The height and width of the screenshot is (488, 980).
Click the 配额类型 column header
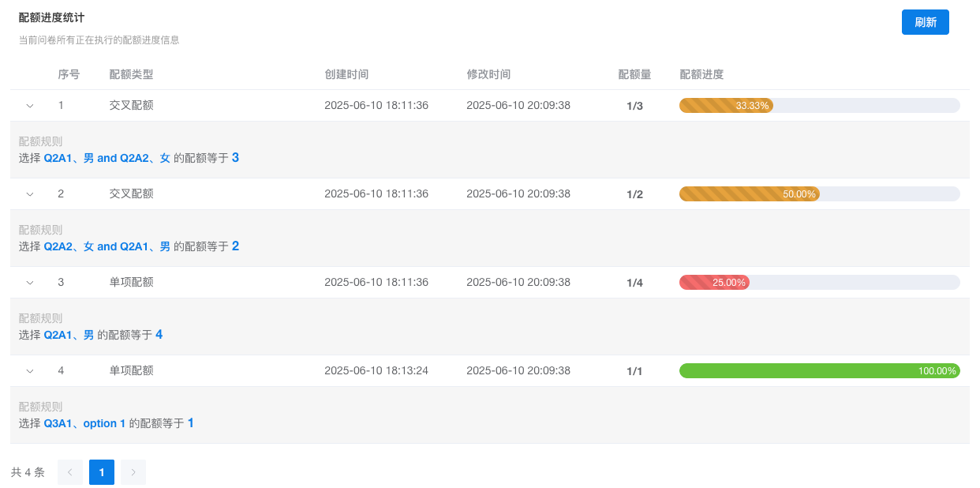coord(131,74)
